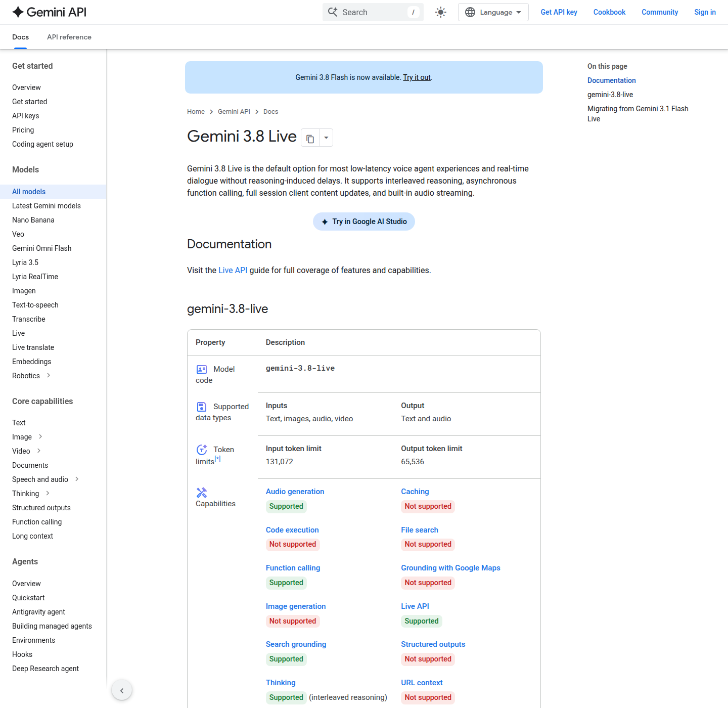Click the sparkle icon in Try in Google AI Studio
The width and height of the screenshot is (728, 708).
tap(325, 222)
